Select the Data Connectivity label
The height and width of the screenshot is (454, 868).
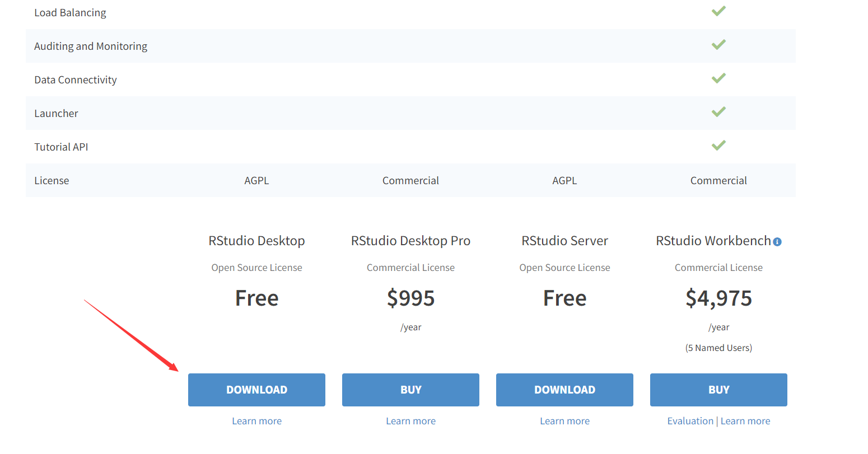click(76, 79)
